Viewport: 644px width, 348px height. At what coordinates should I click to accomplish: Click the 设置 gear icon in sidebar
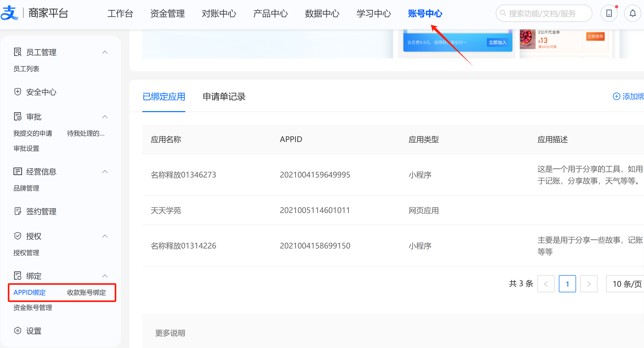tap(18, 331)
